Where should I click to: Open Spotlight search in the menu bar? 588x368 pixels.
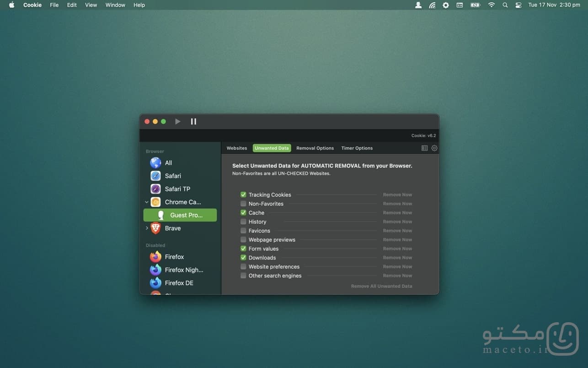[505, 5]
